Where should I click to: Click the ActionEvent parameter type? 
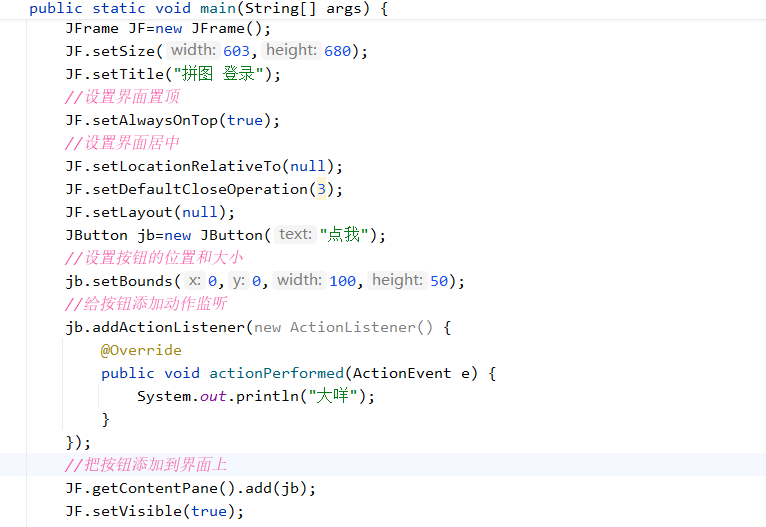402,373
